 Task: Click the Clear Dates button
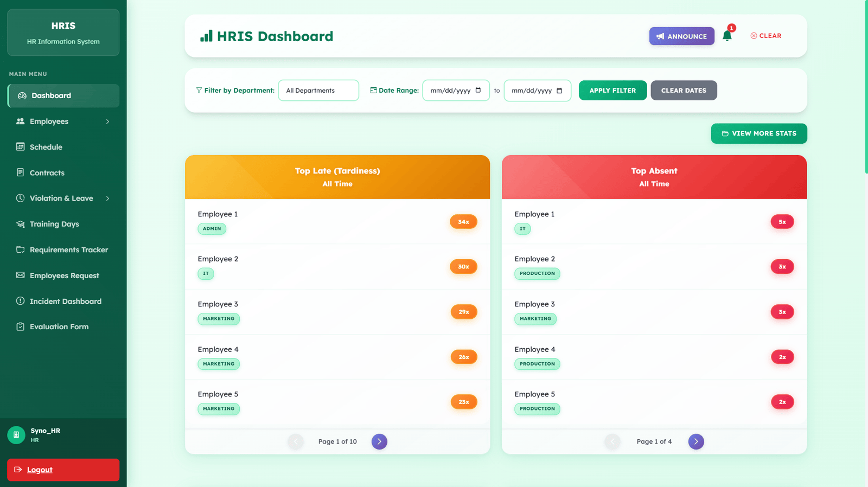684,91
